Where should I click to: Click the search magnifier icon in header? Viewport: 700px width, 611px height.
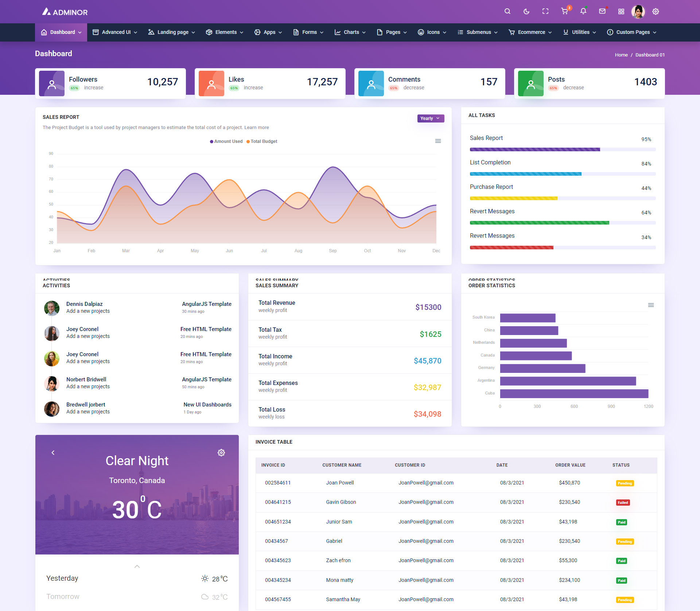[507, 11]
